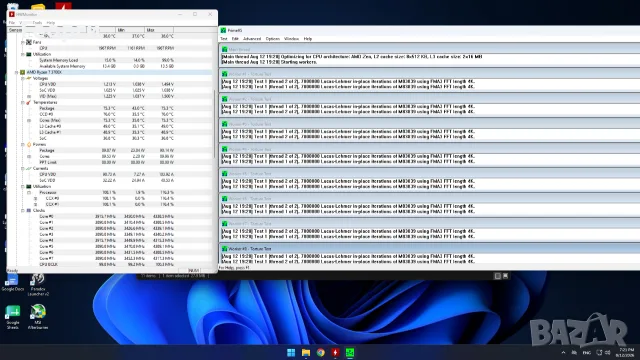Select the System Memory Load row

tap(110, 60)
